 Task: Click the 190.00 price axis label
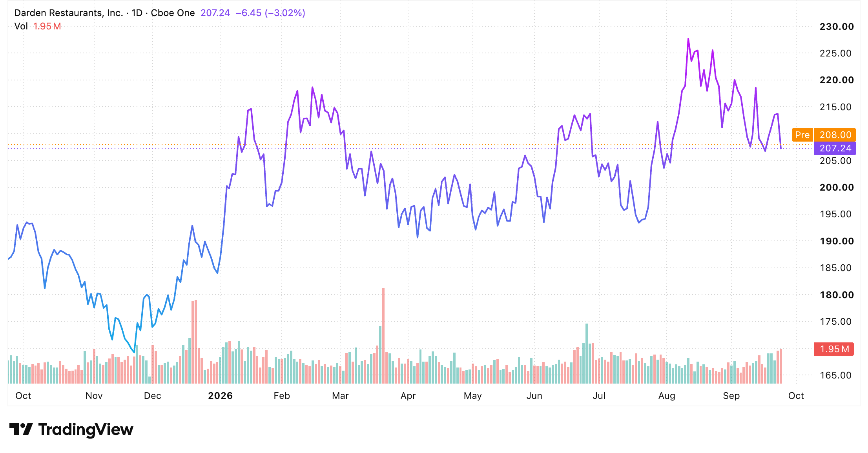pyautogui.click(x=837, y=241)
